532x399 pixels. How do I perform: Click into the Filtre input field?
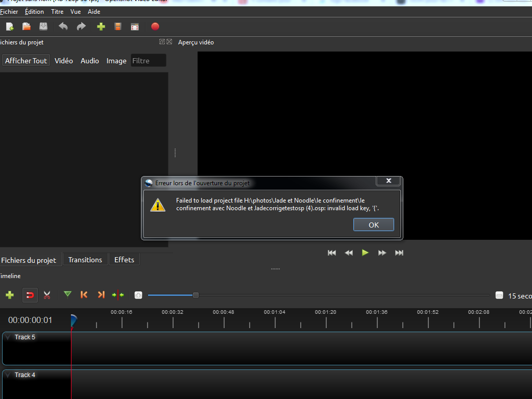click(148, 61)
